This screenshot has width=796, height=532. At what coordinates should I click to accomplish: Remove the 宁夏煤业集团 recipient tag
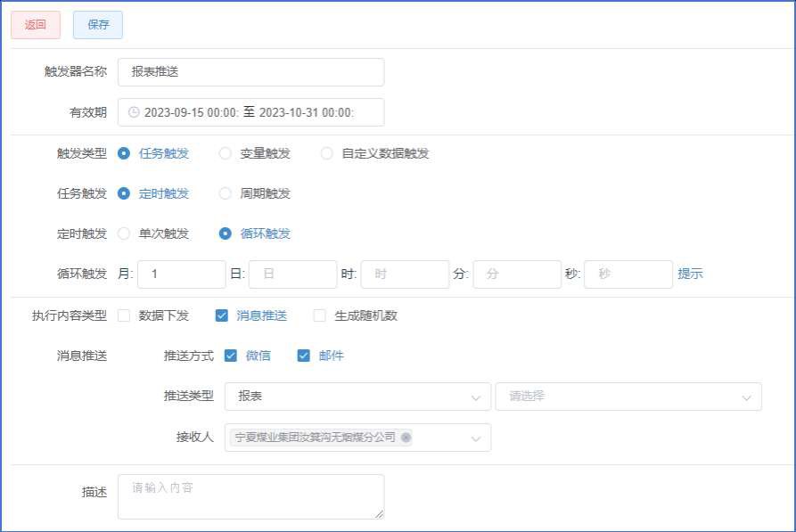pyautogui.click(x=406, y=437)
